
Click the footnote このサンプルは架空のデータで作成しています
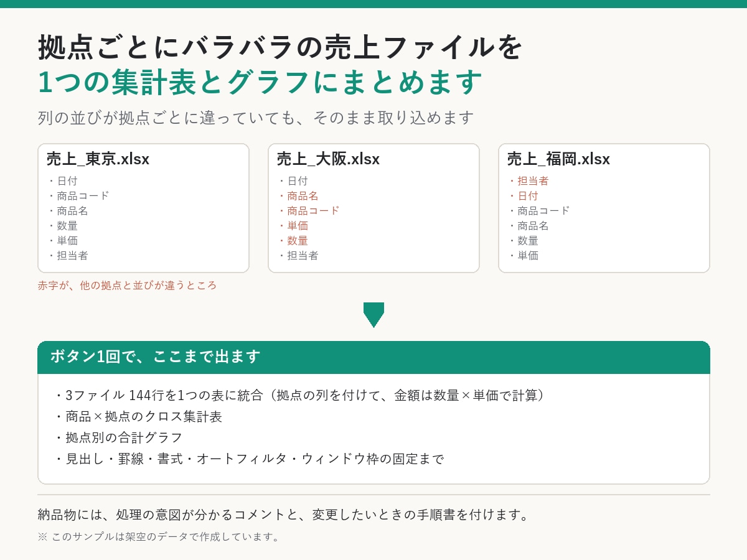(x=159, y=536)
